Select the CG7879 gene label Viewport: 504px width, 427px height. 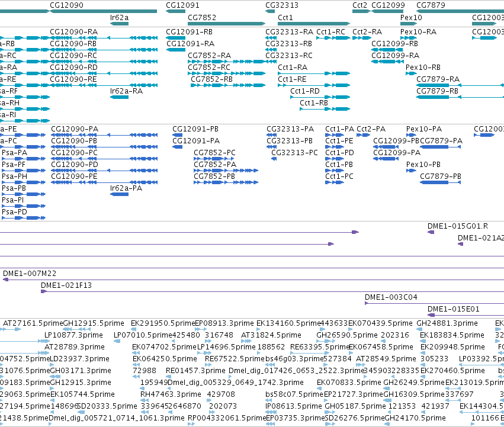tap(431, 5)
